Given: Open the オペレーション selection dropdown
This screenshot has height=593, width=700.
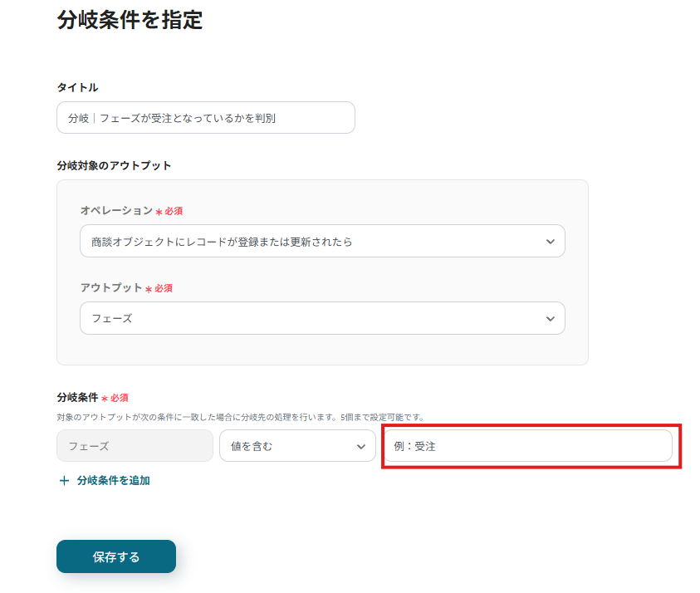Looking at the screenshot, I should [322, 241].
